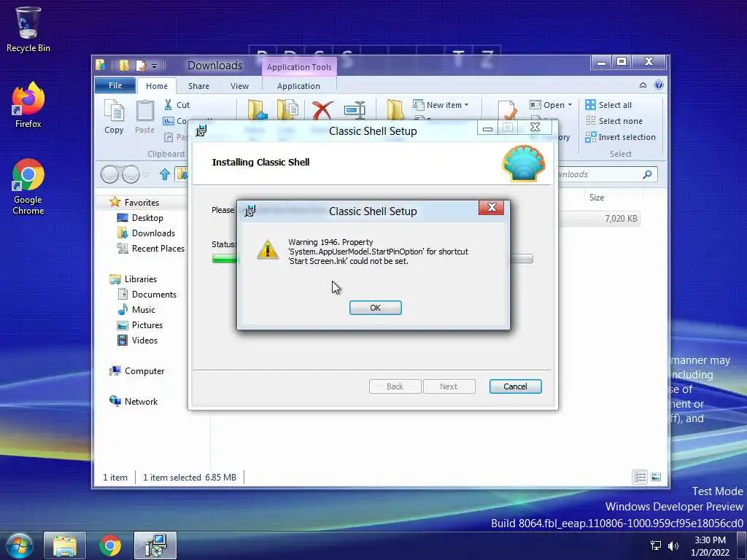The width and height of the screenshot is (747, 560).
Task: Click the Cut scissors command
Action: tap(177, 105)
